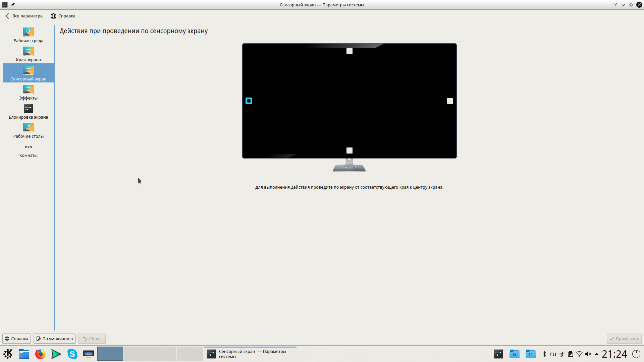Open Skype from the taskbar
The width and height of the screenshot is (644, 362).
click(x=72, y=354)
